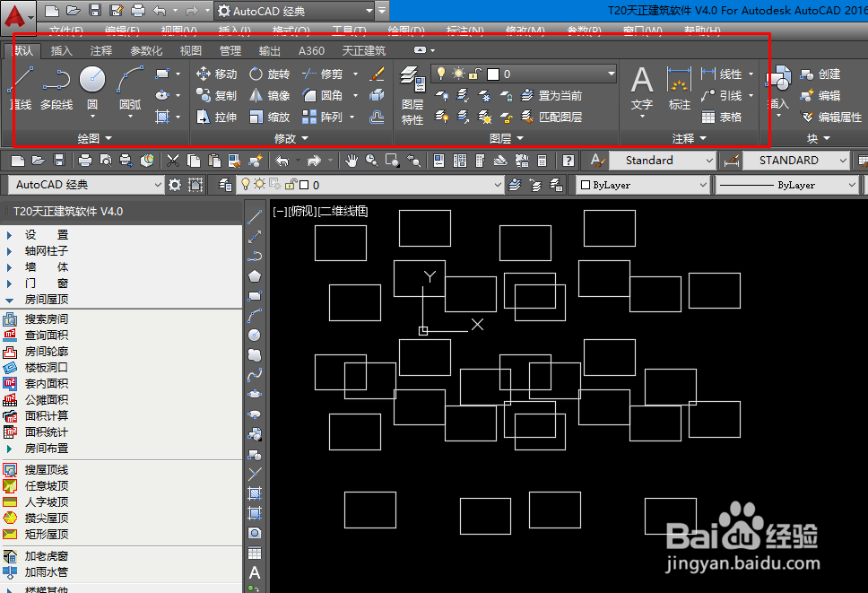Select the Arc (圆弧) tool

click(x=130, y=89)
